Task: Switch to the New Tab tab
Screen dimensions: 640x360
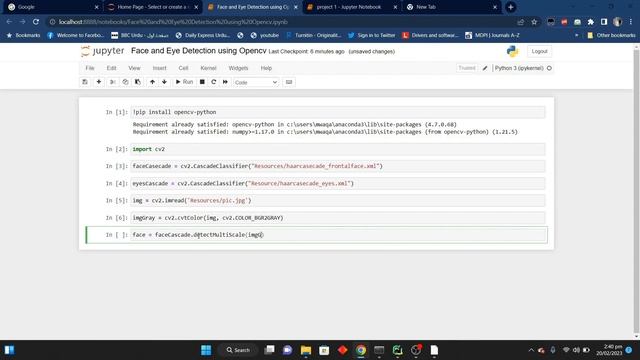Action: click(452, 7)
